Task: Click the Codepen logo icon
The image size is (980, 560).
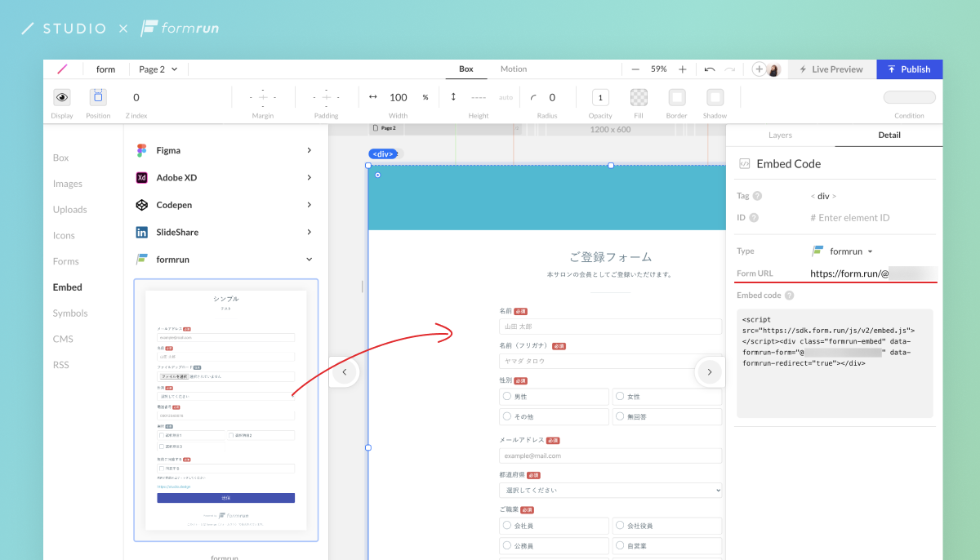Action: tap(141, 205)
